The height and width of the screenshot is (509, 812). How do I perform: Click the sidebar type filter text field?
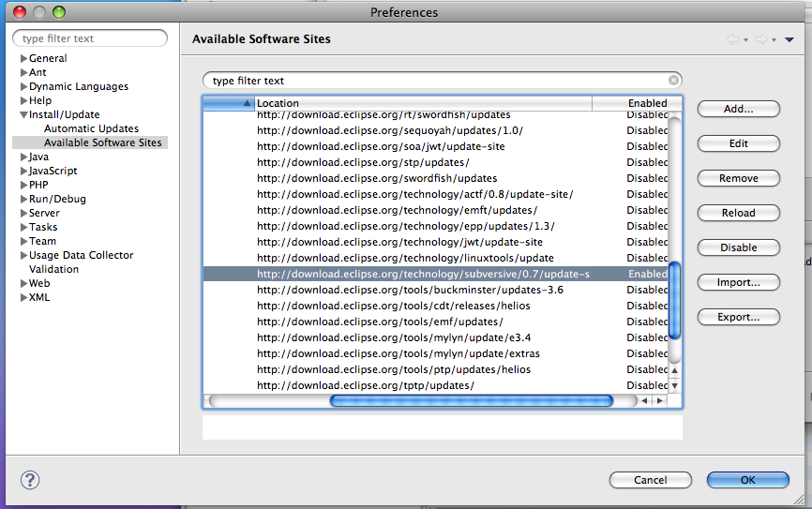point(90,38)
